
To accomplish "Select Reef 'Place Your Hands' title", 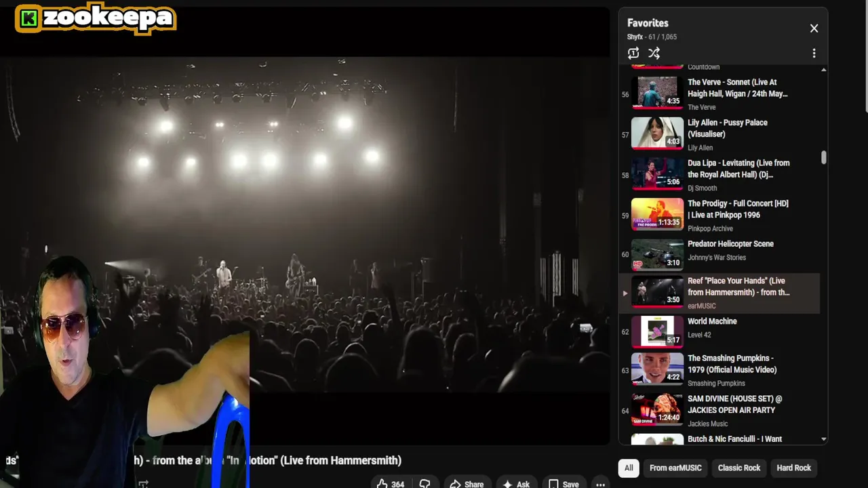I will pos(738,287).
